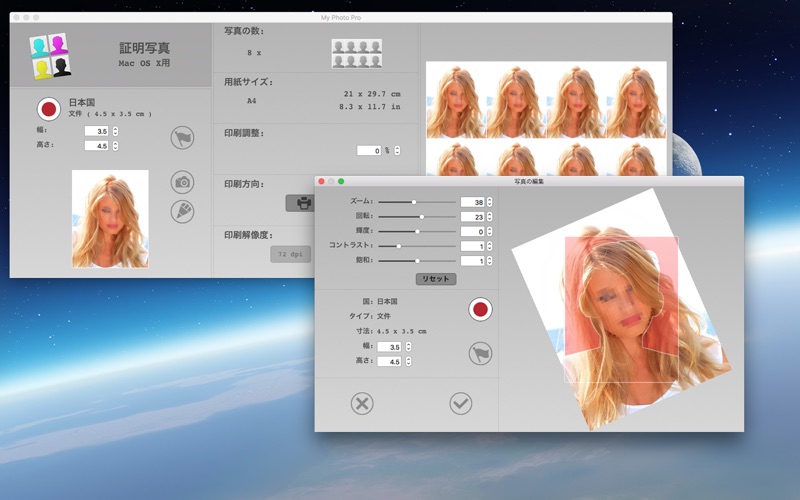
Task: Click the photo layout grid icon by 8 x
Action: coord(357,54)
